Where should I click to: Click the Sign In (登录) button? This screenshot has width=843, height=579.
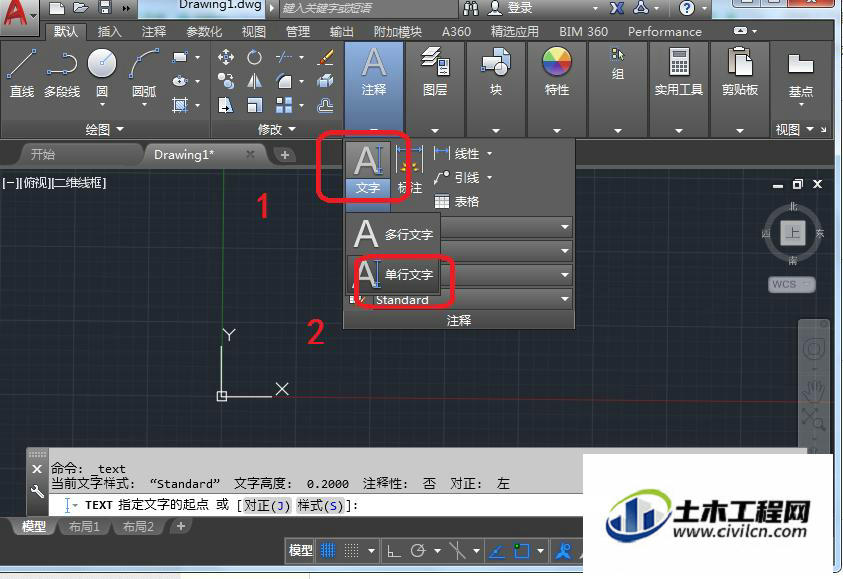pyautogui.click(x=511, y=8)
